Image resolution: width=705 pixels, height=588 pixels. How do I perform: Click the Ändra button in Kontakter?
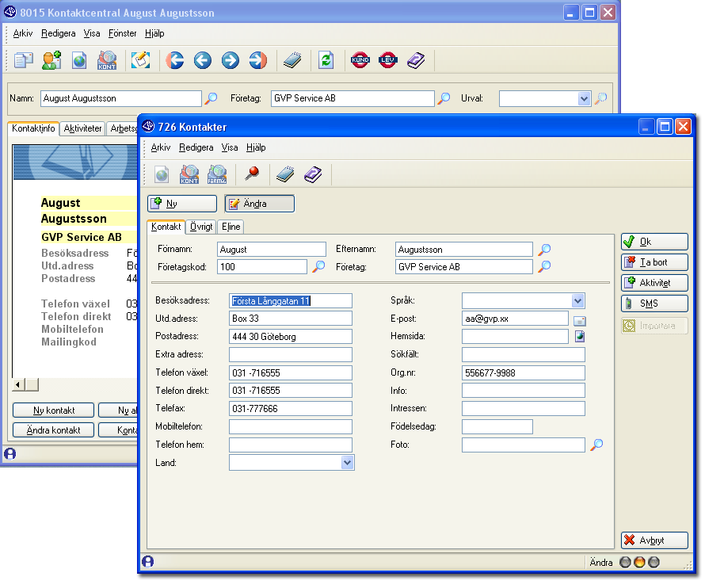coord(260,204)
